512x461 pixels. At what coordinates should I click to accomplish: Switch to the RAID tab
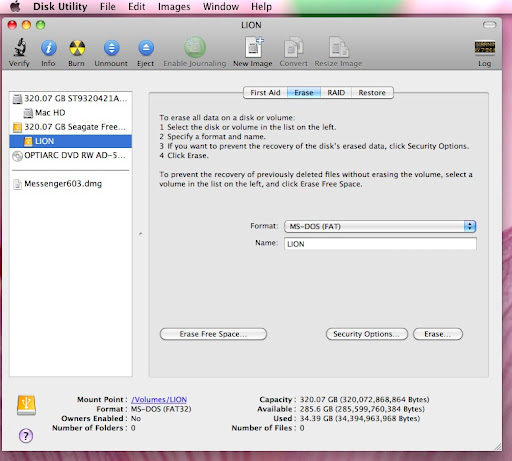[336, 93]
